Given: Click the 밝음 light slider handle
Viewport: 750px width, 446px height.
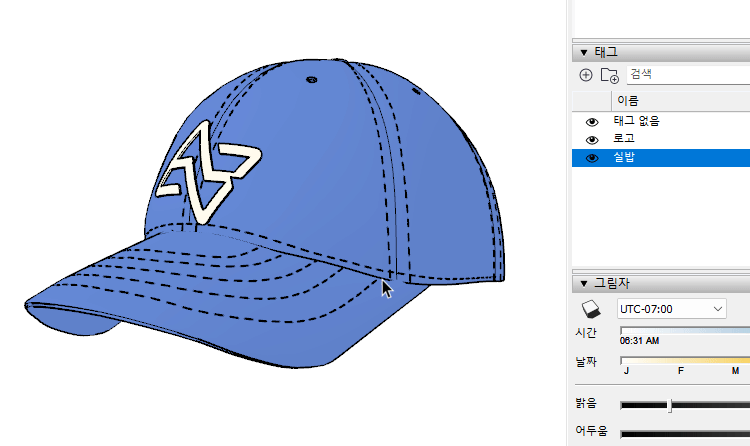Looking at the screenshot, I should (670, 405).
